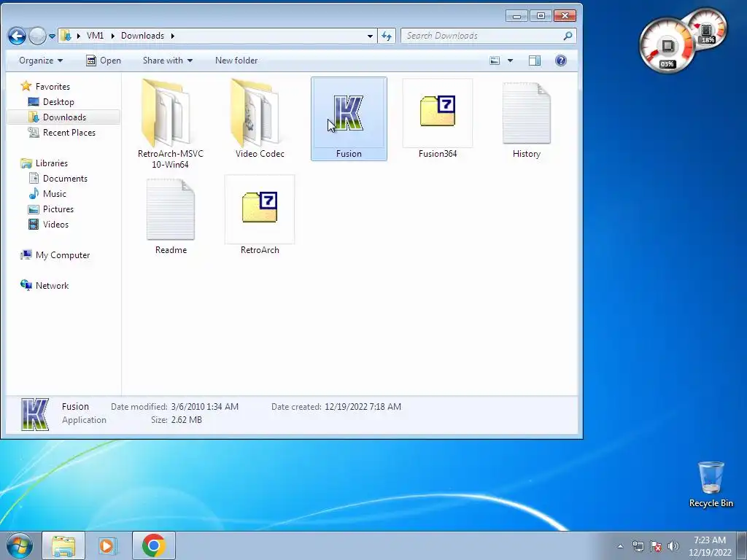
Task: Launch Windows Media Player from taskbar
Action: 108,545
